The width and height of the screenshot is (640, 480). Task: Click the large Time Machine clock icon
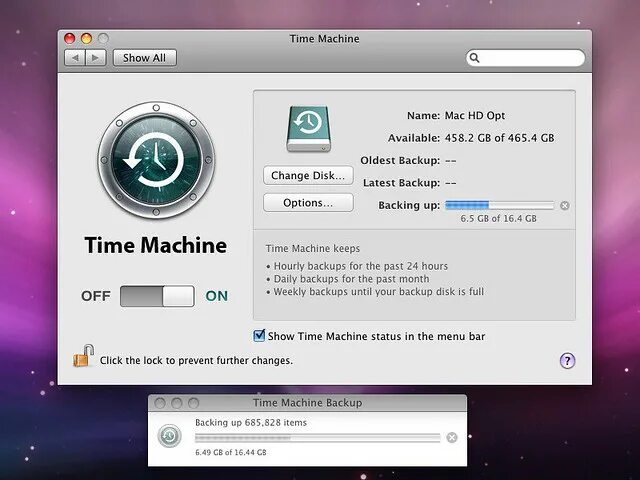[156, 160]
